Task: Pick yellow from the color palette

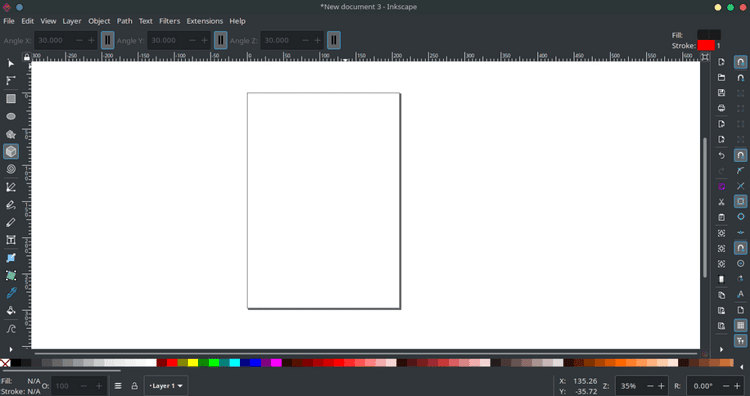Action: [x=193, y=363]
